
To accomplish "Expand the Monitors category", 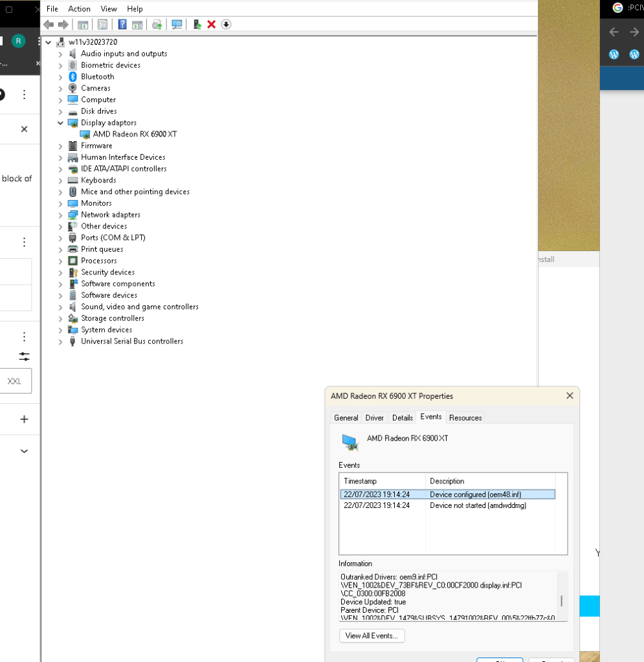I will pos(60,203).
